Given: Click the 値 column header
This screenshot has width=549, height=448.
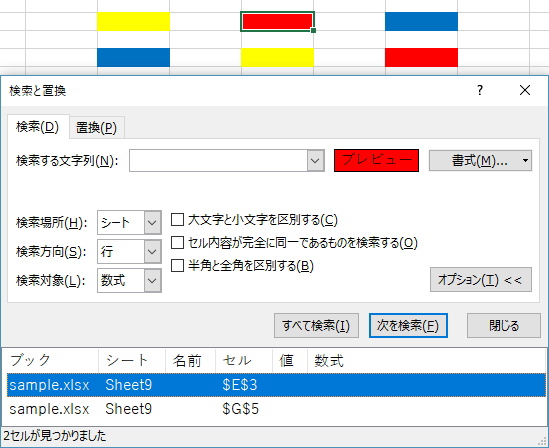Looking at the screenshot, I should 290,360.
